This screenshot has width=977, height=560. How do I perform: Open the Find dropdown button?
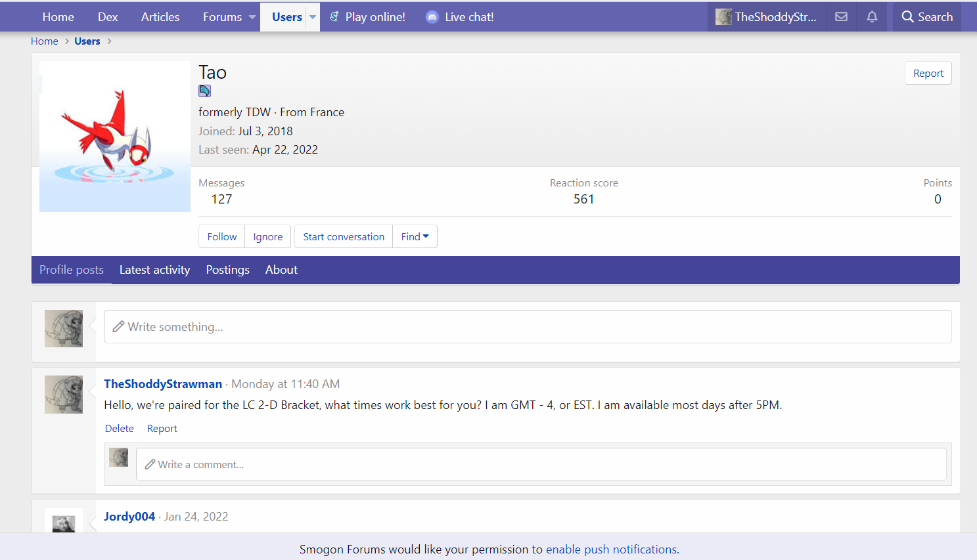pyautogui.click(x=415, y=237)
